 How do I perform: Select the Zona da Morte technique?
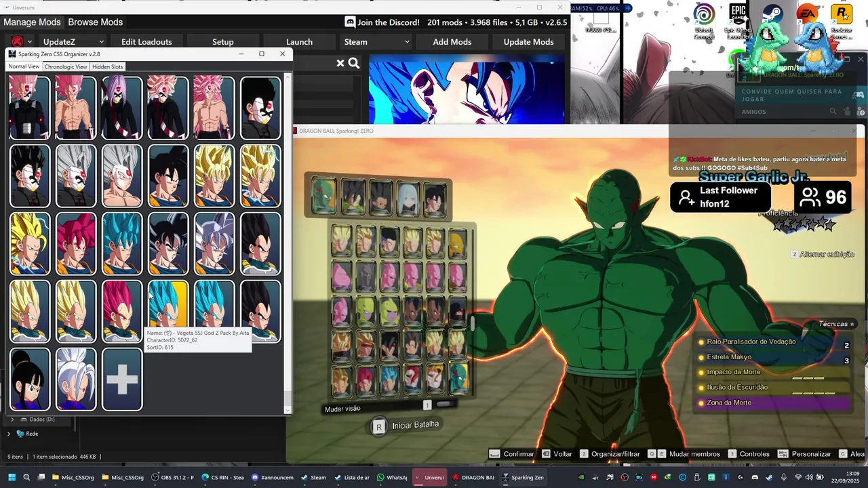pyautogui.click(x=774, y=403)
